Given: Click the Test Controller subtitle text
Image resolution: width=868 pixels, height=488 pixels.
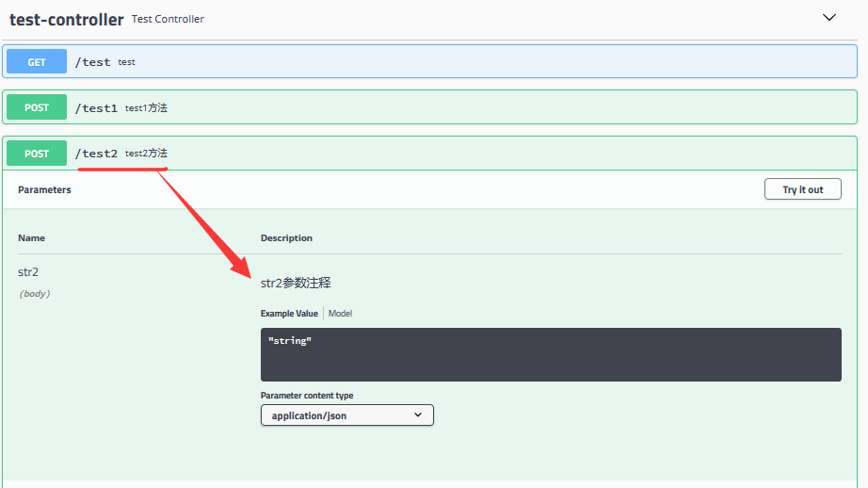Looking at the screenshot, I should click(x=168, y=19).
